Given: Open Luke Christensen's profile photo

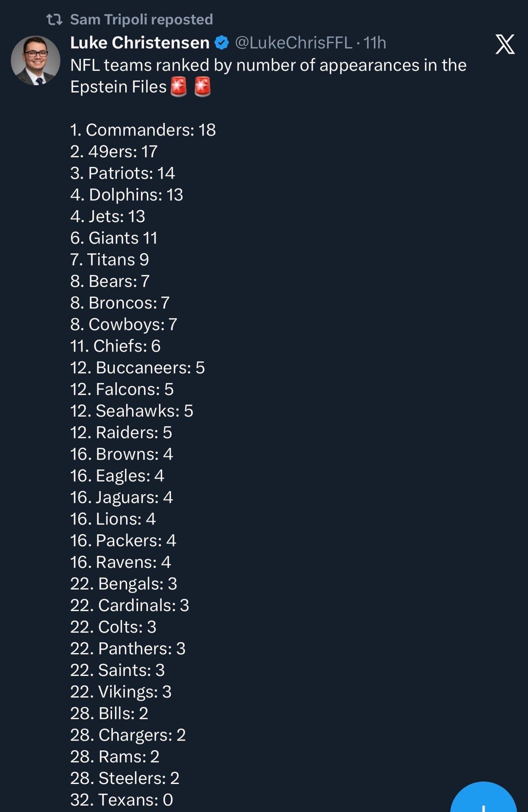Looking at the screenshot, I should click(36, 60).
